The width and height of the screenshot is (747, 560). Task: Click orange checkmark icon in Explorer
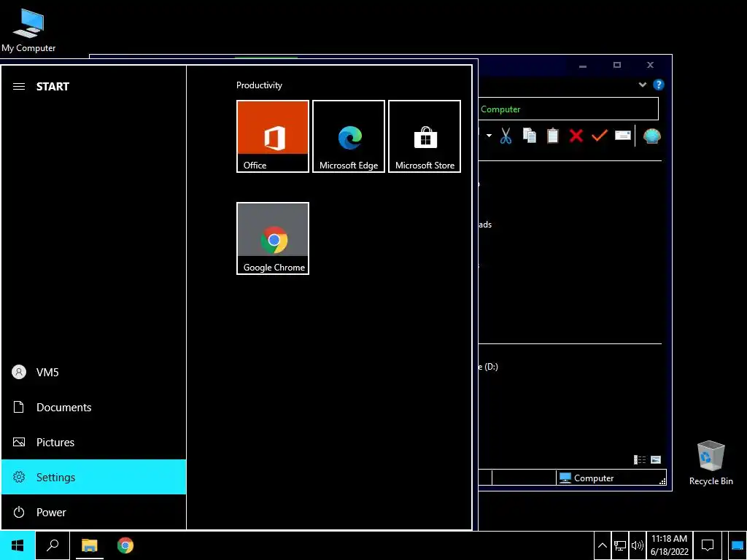(x=600, y=136)
